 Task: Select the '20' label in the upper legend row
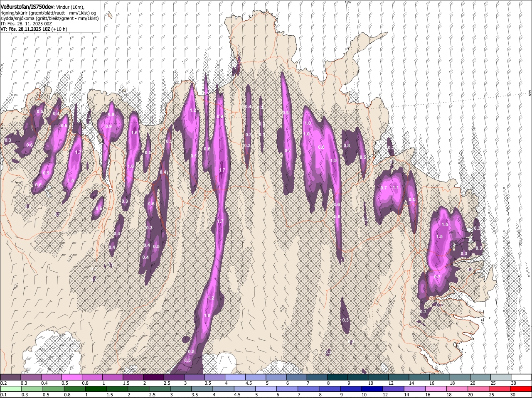473,383
